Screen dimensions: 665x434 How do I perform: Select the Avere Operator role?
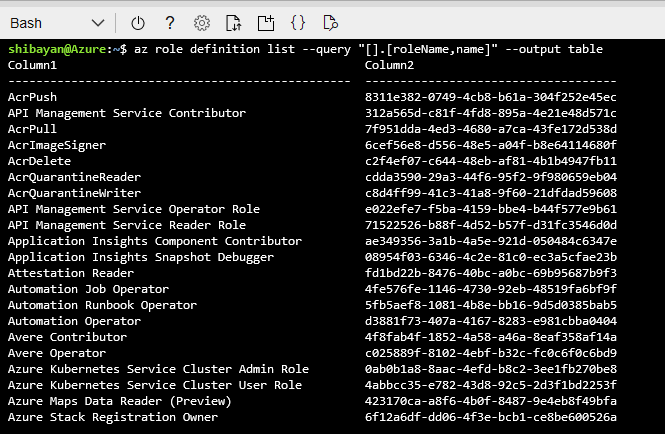(57, 353)
